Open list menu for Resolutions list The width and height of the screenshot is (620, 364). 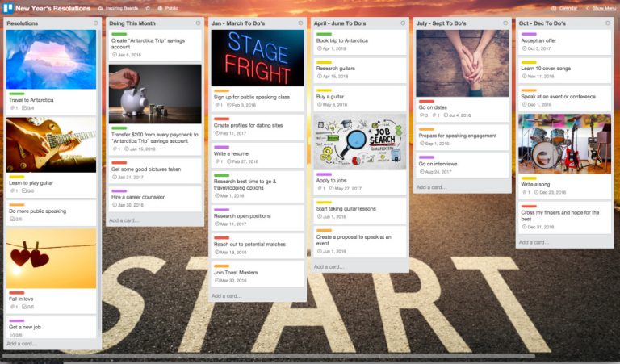(x=95, y=23)
